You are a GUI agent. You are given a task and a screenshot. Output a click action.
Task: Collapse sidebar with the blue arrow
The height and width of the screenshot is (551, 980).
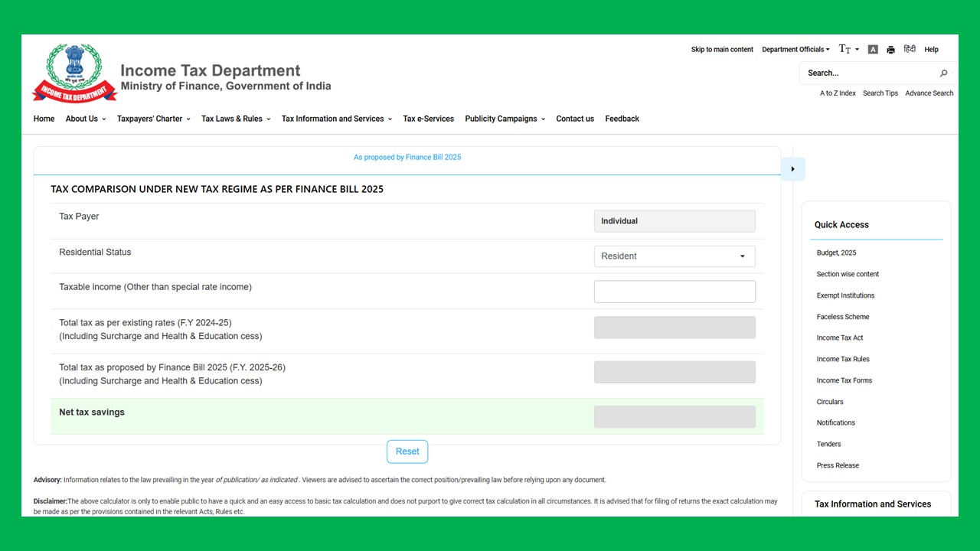coord(792,169)
